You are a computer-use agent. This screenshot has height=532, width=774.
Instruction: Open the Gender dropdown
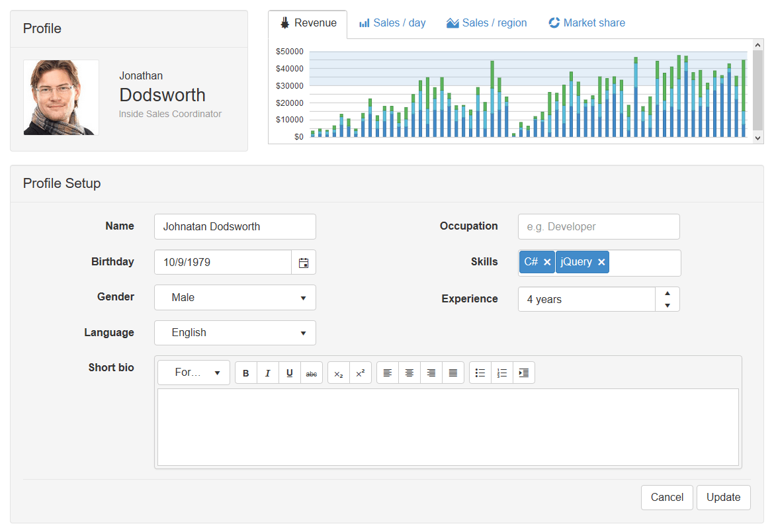[x=235, y=298]
